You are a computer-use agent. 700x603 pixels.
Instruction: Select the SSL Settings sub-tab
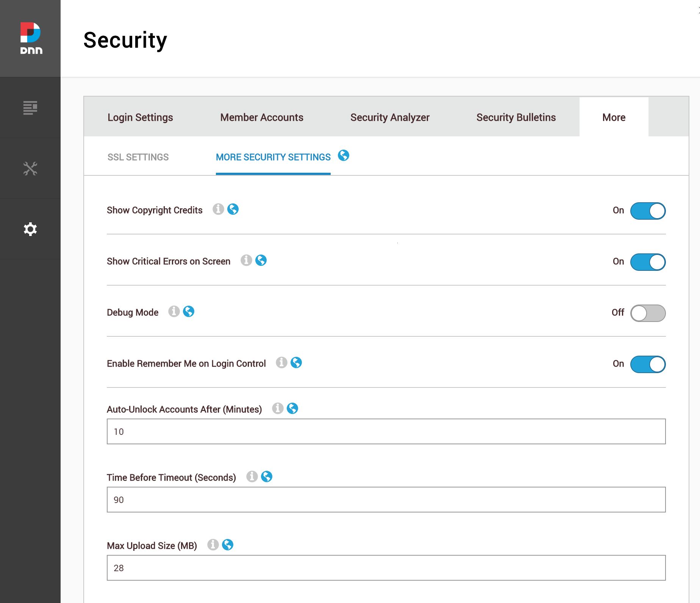(138, 157)
